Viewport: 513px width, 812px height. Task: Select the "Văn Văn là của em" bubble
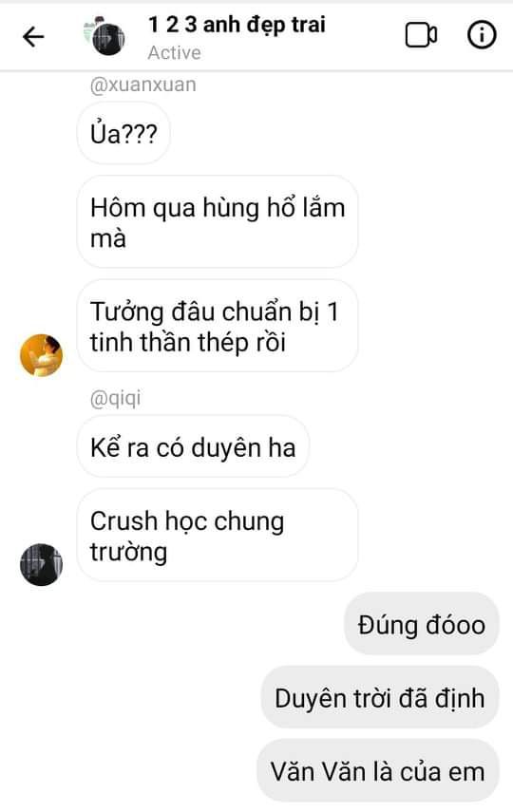coord(378,771)
